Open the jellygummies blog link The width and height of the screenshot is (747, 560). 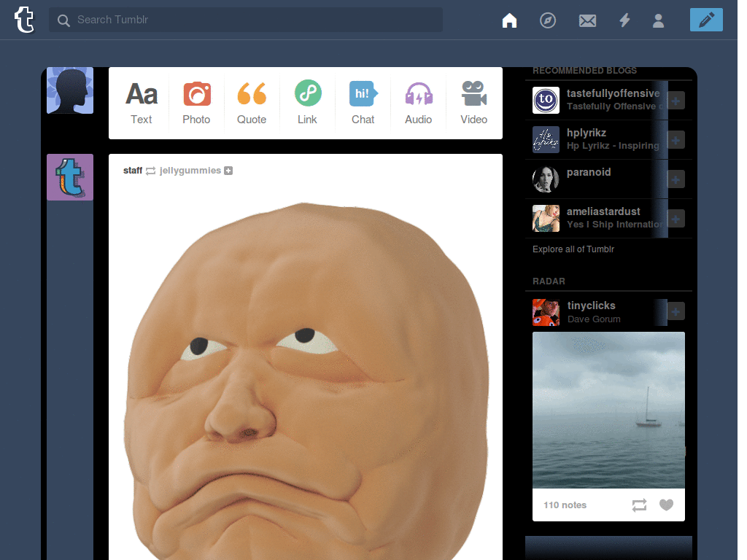click(x=190, y=171)
